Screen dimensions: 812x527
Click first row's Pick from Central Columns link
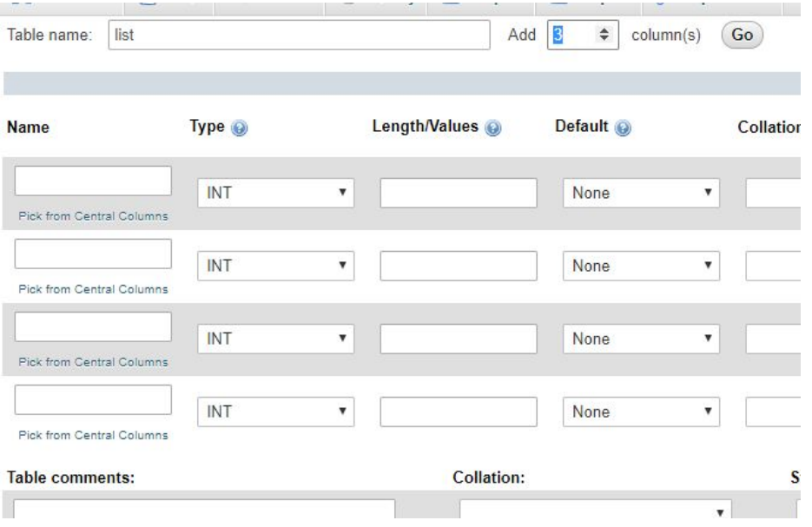92,216
